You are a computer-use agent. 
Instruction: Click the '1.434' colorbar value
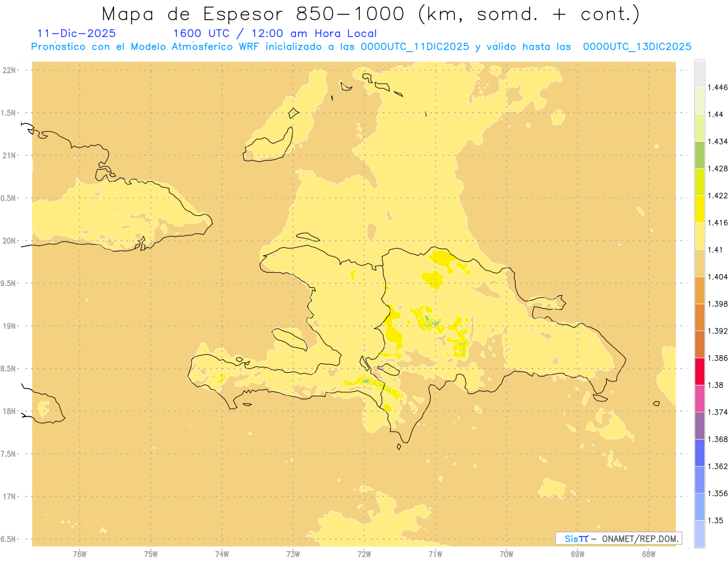[x=719, y=141]
